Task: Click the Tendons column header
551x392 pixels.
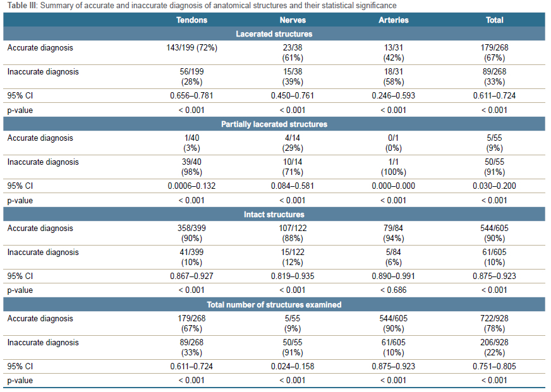Action: click(191, 20)
